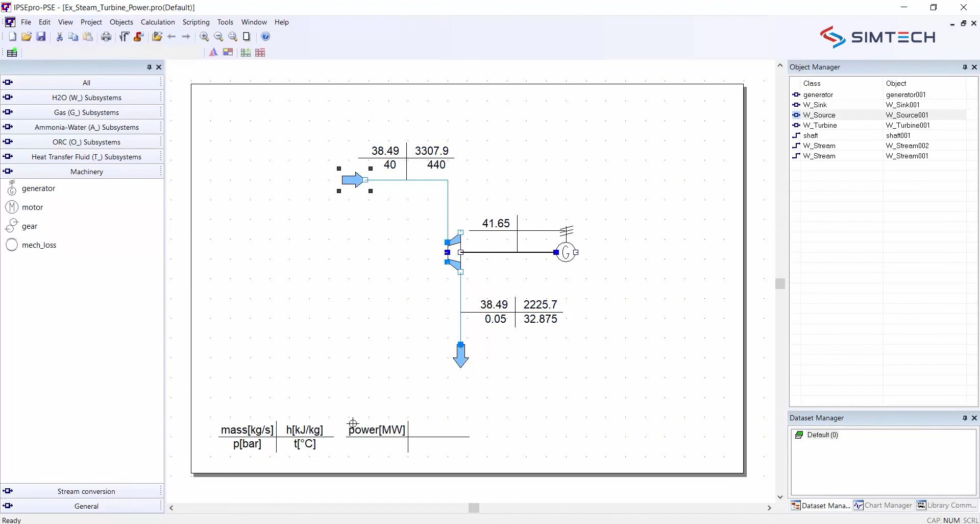Screen dimensions: 980x524
Task: Click the text font 'A' icon
Action: 213,53
